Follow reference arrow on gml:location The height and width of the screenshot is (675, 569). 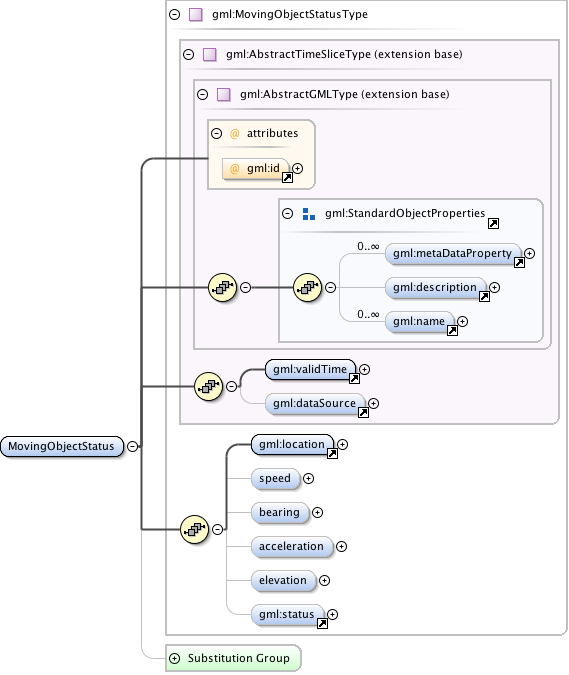332,453
